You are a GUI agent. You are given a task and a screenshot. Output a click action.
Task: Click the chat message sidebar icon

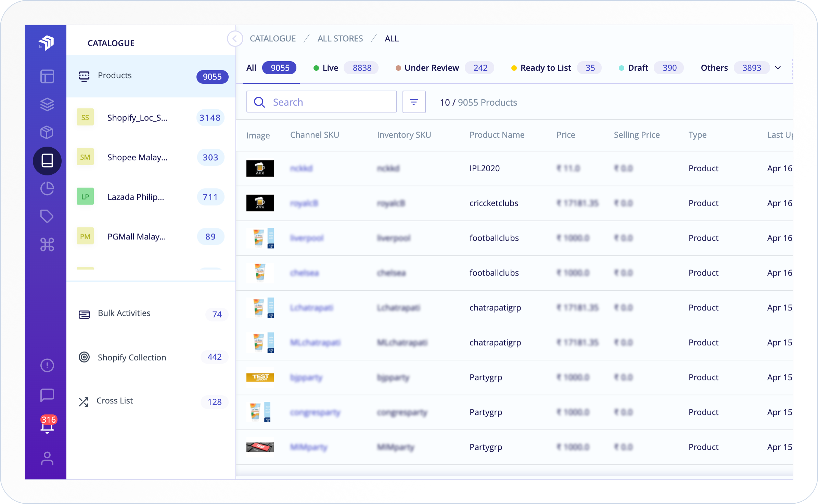[47, 395]
